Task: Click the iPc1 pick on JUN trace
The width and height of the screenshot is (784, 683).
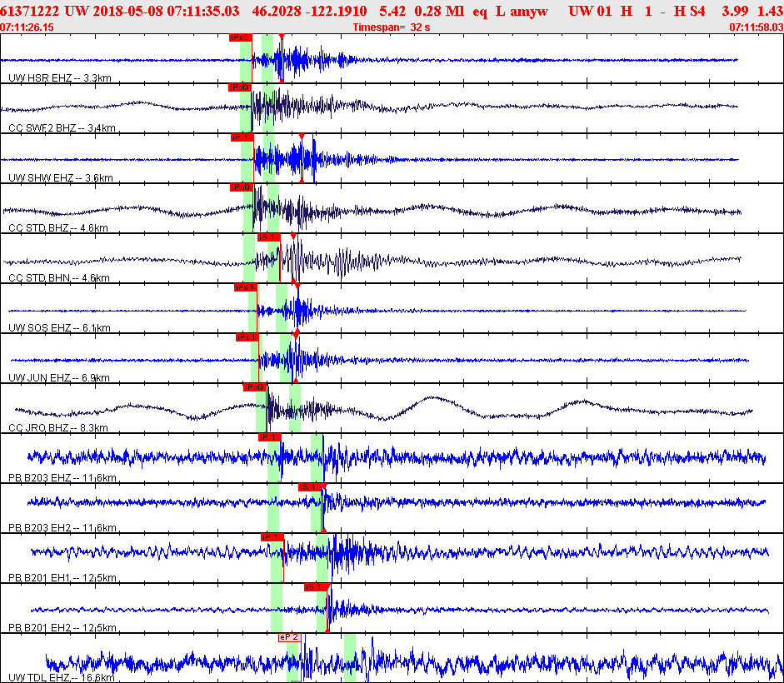Action: [247, 337]
